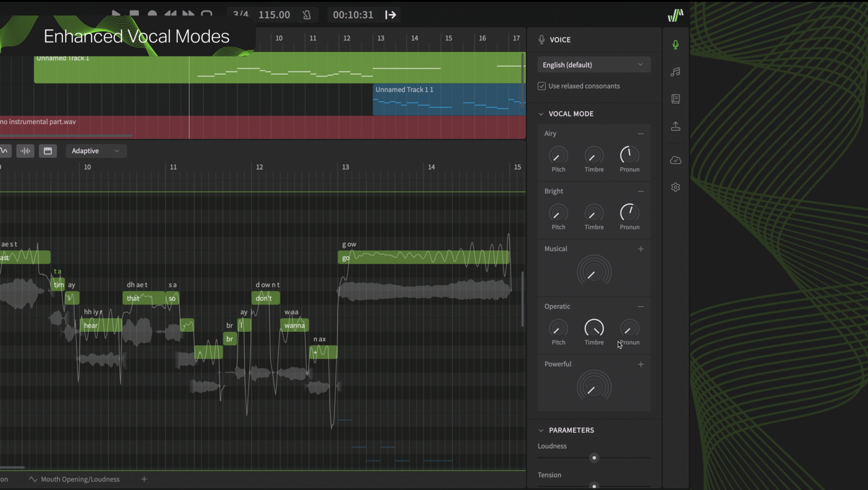The image size is (868, 490).
Task: Collapse the Operatic mode with minus
Action: (x=640, y=306)
